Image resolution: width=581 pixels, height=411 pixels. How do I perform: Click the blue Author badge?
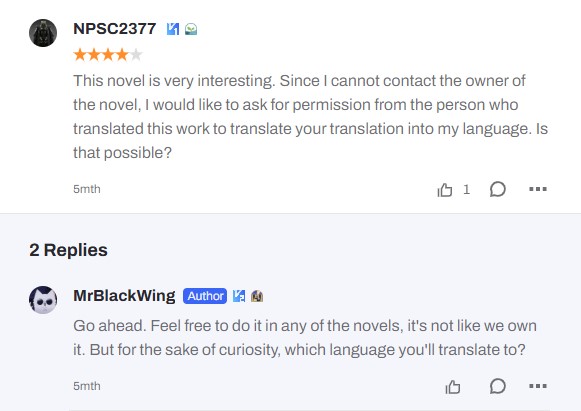coord(205,296)
